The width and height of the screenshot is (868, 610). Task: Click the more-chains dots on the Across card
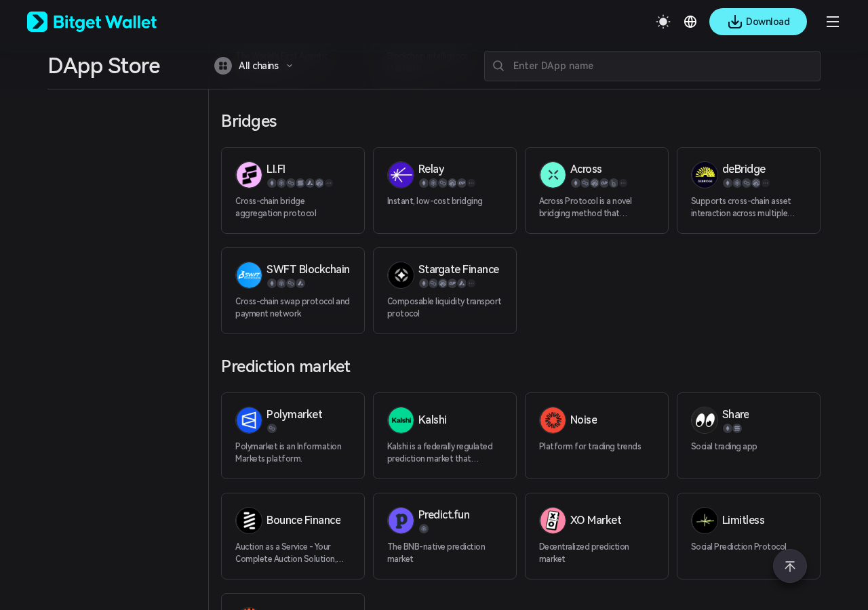coord(623,183)
